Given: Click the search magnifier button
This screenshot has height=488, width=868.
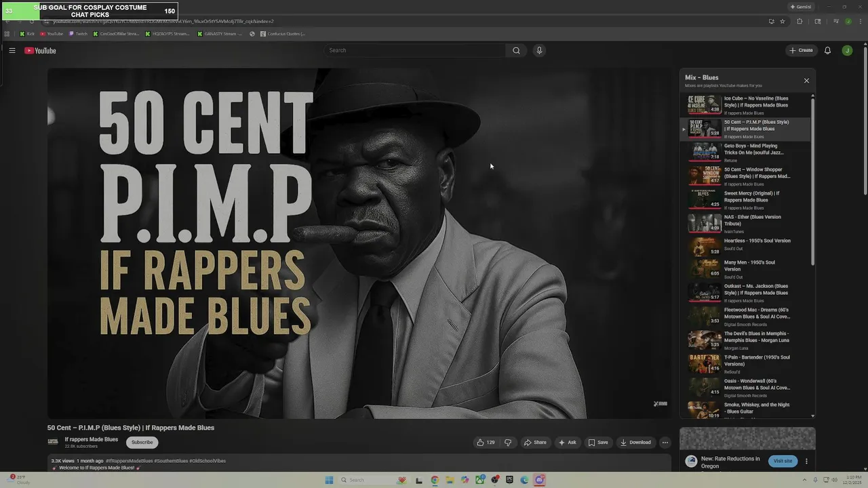Looking at the screenshot, I should point(516,50).
